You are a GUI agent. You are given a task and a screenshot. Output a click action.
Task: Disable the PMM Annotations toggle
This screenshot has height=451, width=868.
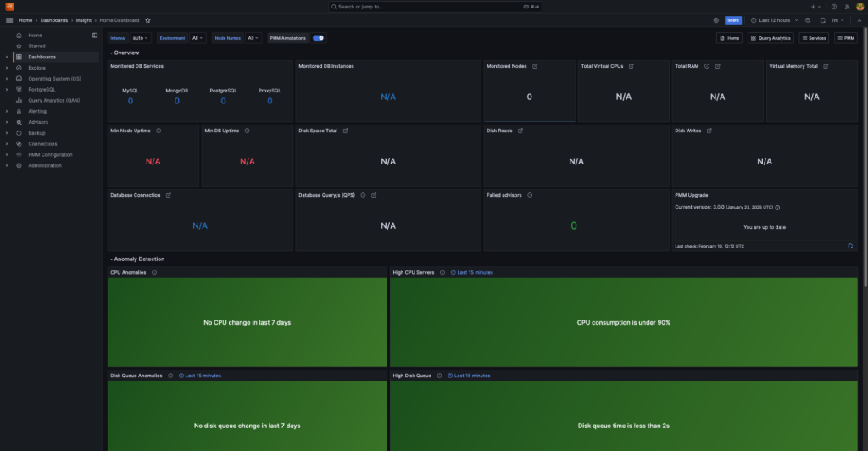(319, 38)
